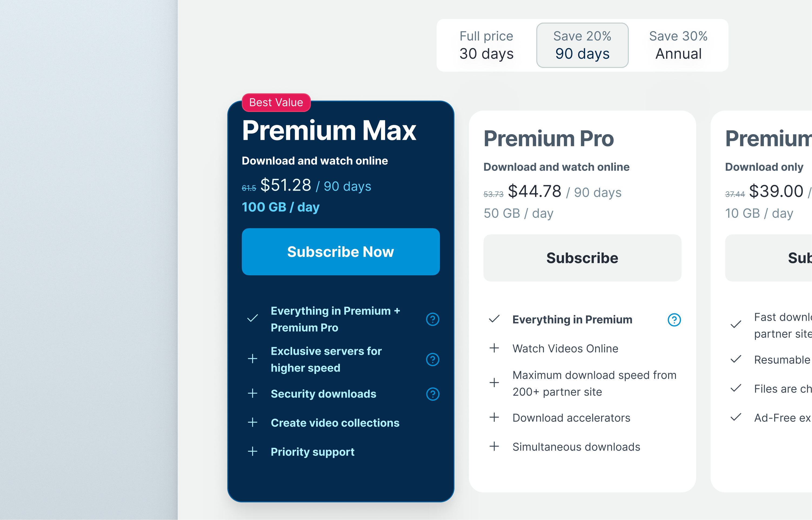This screenshot has height=520, width=812.
Task: Expand the Watch Videos Online feature
Action: click(x=494, y=348)
